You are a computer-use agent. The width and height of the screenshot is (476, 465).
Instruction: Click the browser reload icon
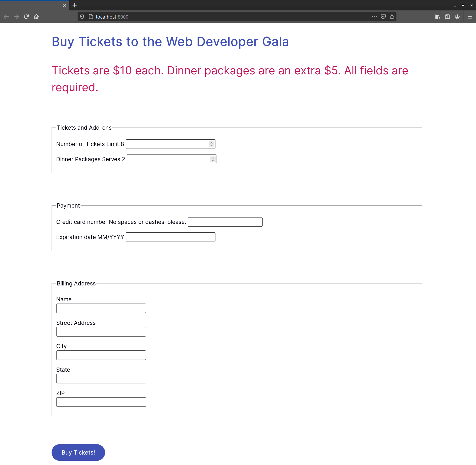point(26,17)
